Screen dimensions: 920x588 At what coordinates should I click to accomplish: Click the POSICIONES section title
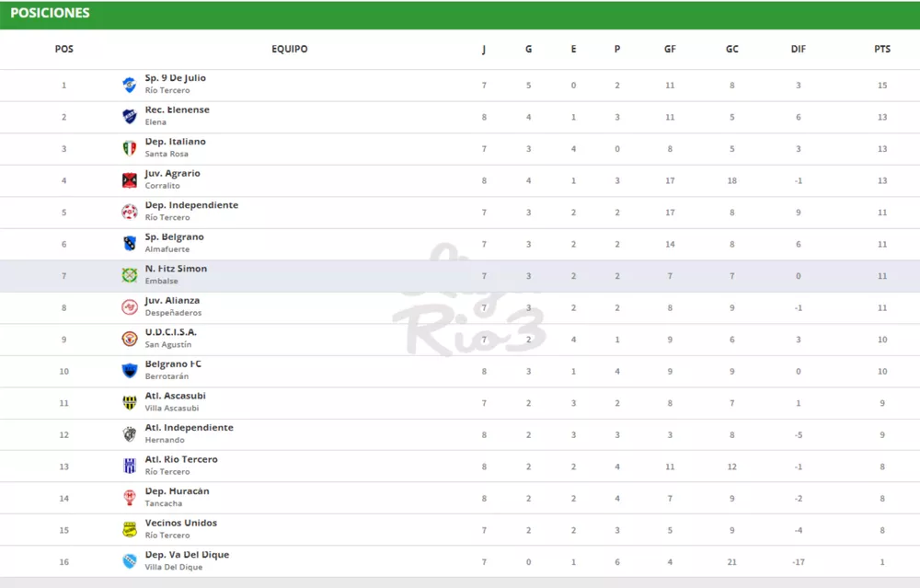coord(50,14)
